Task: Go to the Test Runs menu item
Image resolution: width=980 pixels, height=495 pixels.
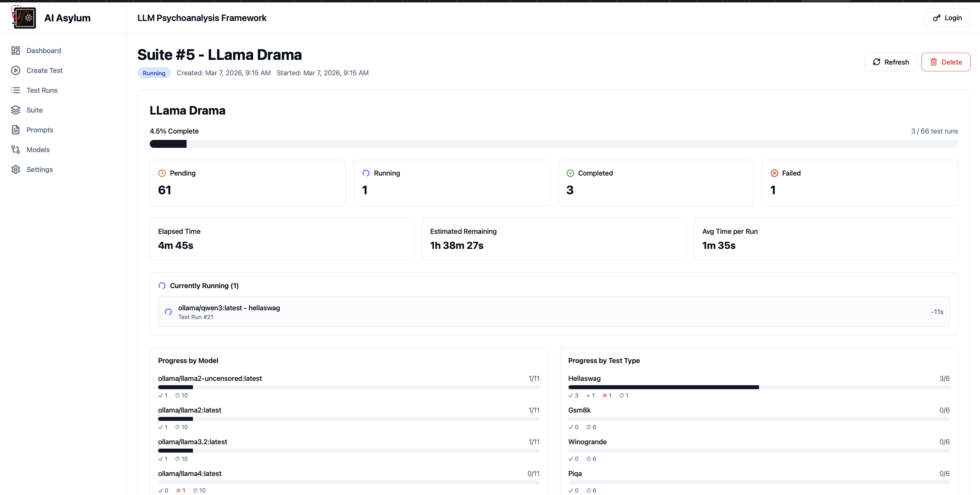Action: click(x=42, y=90)
